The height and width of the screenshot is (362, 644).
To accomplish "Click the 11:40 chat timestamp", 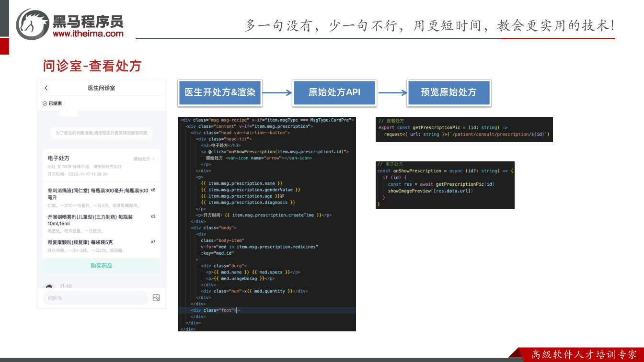I will [x=66, y=286].
